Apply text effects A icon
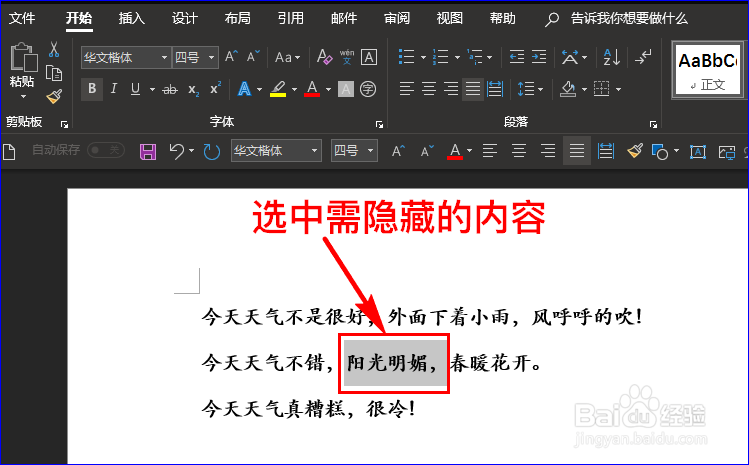 coord(245,89)
